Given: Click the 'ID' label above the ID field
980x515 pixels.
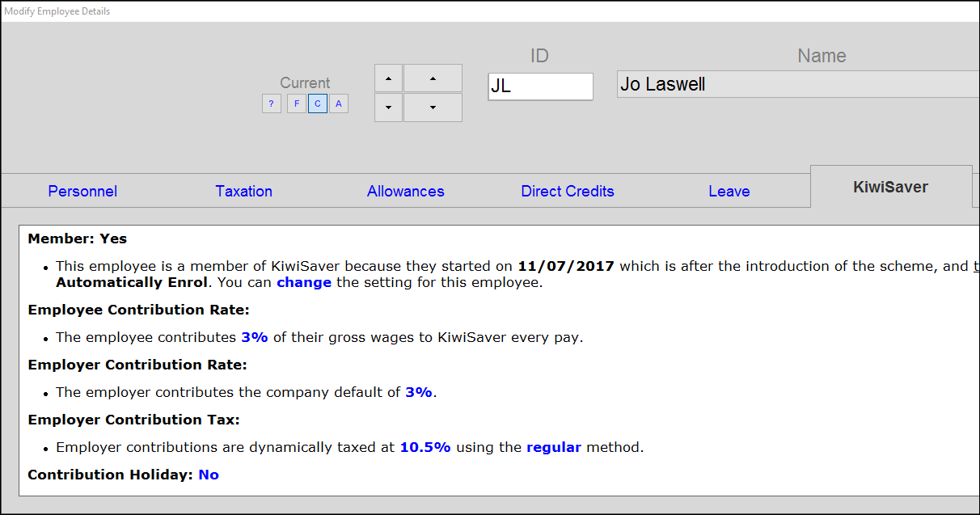Looking at the screenshot, I should 539,56.
